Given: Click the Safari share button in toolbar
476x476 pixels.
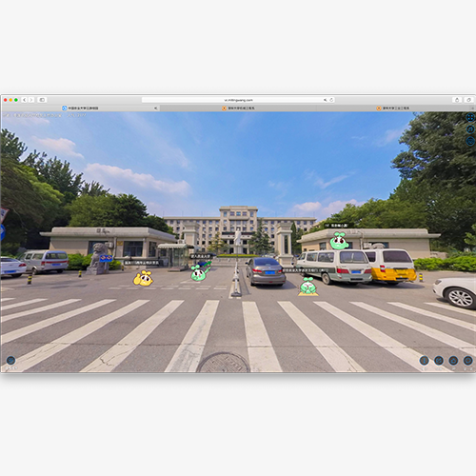Looking at the screenshot, I should pyautogui.click(x=457, y=100).
